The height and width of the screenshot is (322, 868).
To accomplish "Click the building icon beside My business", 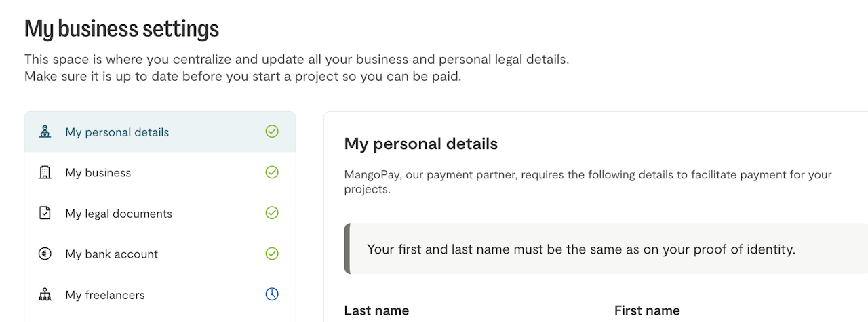I will coord(45,172).
